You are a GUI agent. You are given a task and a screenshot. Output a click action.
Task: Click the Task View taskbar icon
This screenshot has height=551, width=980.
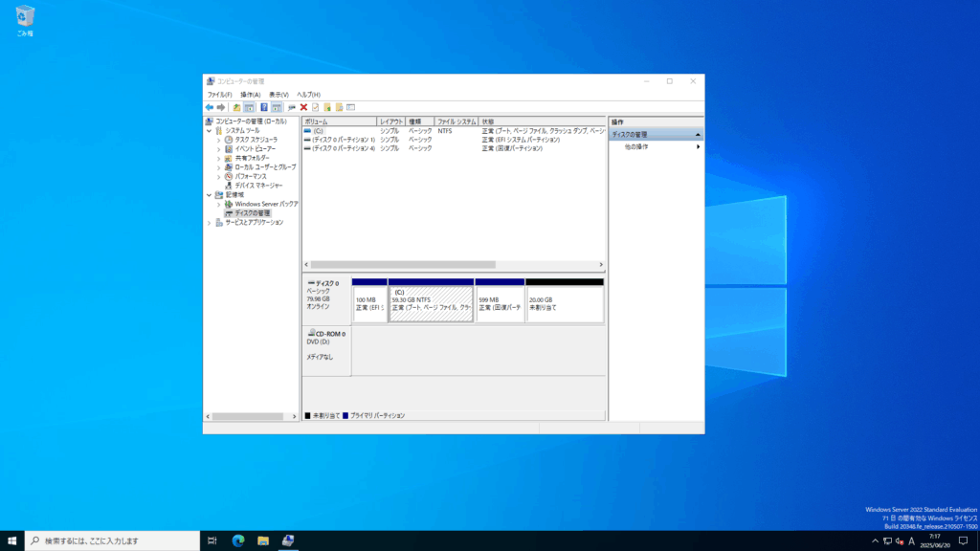click(x=212, y=541)
